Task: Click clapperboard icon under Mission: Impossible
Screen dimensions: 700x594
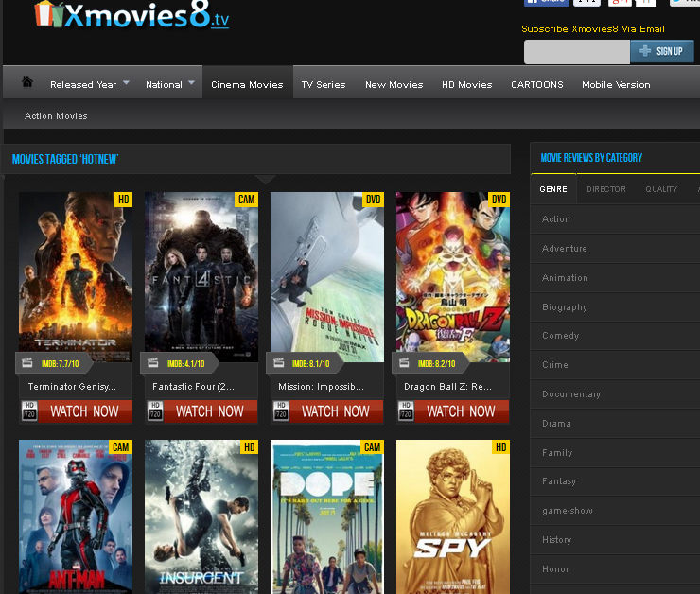Action: (279, 363)
